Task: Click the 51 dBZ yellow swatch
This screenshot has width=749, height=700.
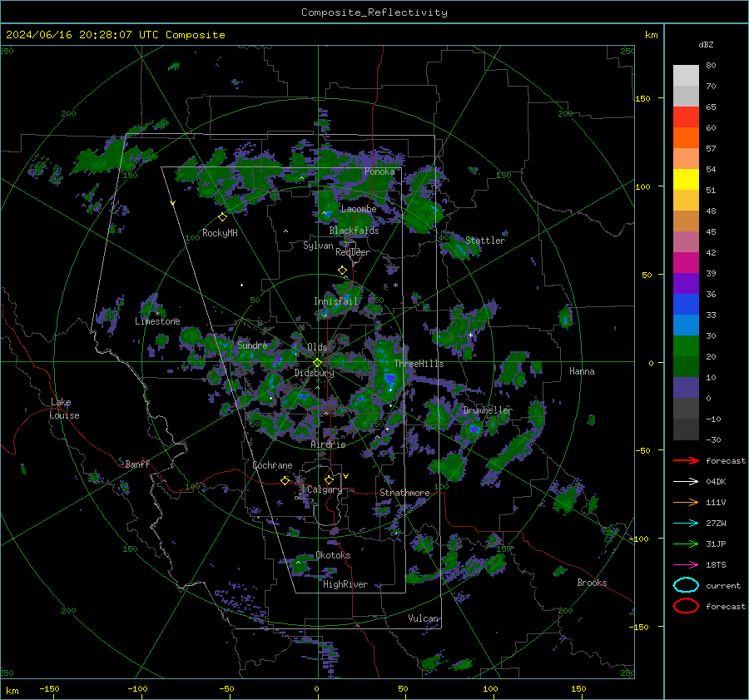Action: tap(686, 179)
